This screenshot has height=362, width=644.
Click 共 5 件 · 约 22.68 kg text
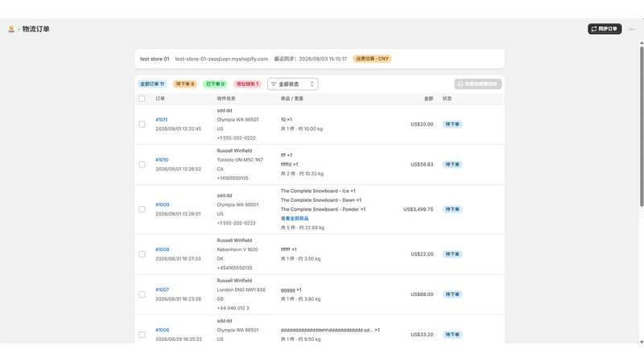(x=303, y=228)
